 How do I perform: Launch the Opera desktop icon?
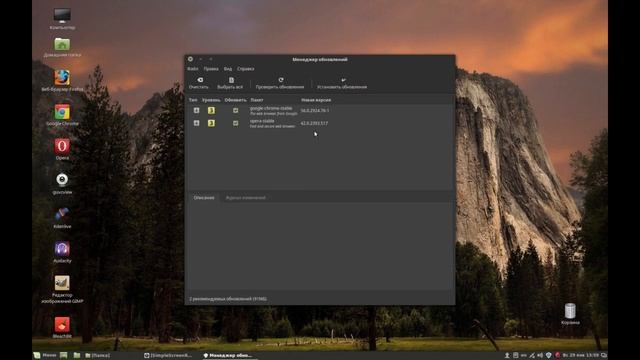(x=62, y=149)
